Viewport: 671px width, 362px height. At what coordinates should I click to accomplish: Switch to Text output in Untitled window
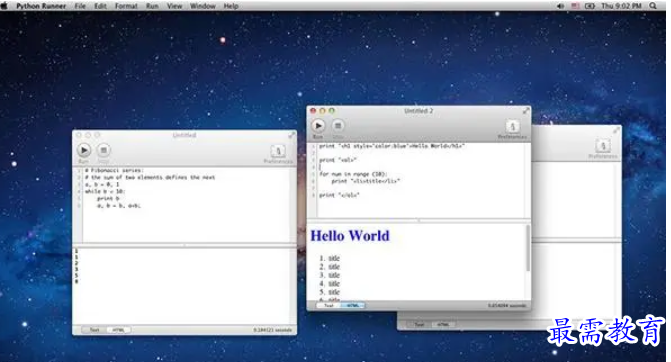[x=95, y=330]
